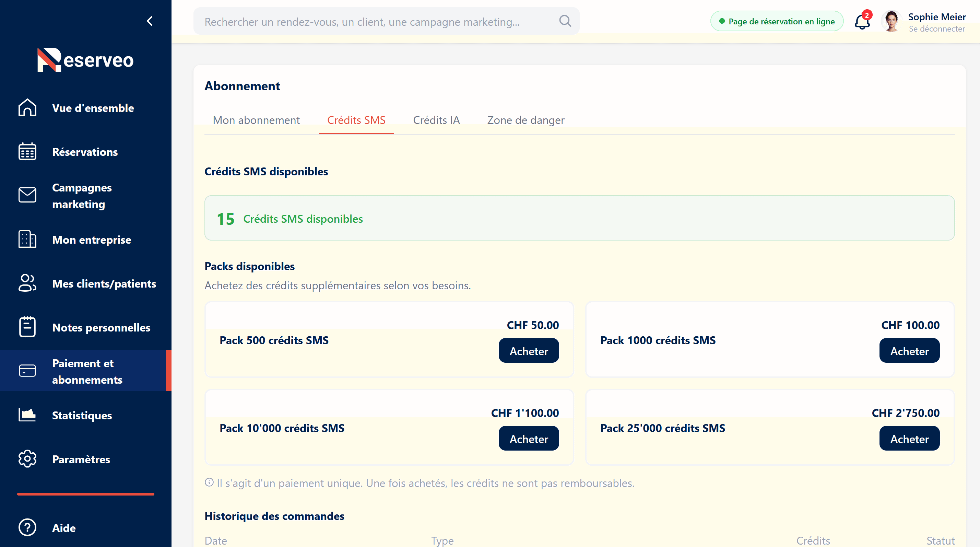Buy the Pack 500 crédits SMS
The image size is (980, 547).
(x=529, y=351)
